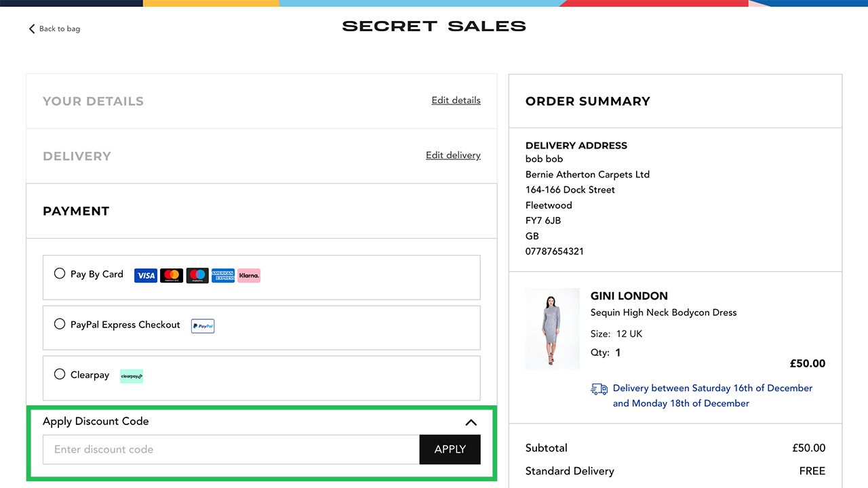Click the Back to bag arrow

[32, 28]
